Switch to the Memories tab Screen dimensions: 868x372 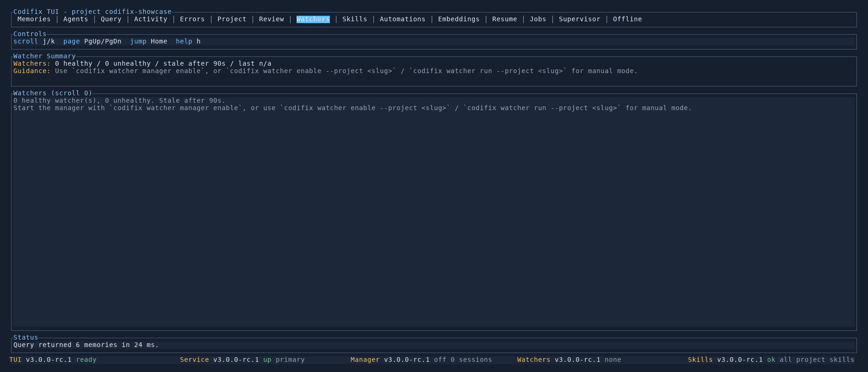(34, 19)
